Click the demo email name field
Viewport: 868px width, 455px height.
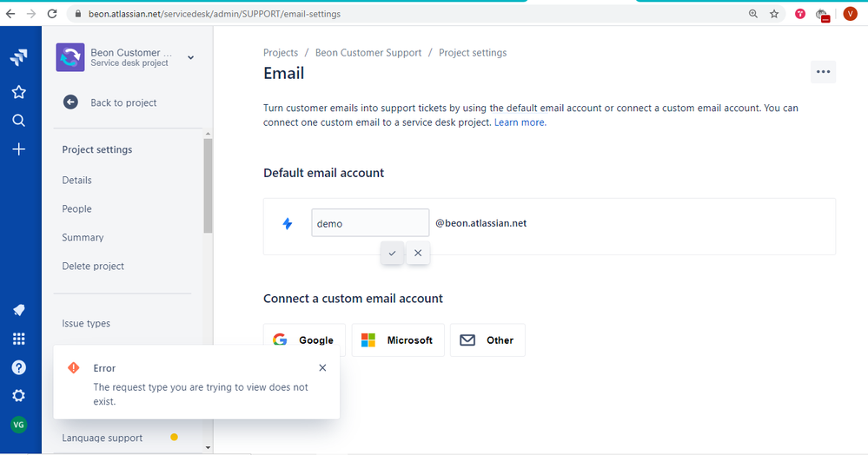tap(370, 222)
